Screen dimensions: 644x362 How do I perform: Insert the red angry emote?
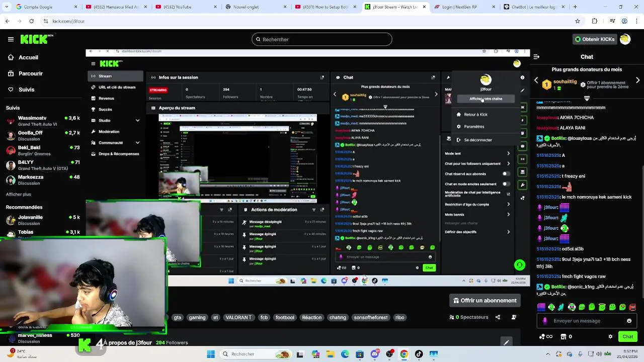(x=633, y=307)
